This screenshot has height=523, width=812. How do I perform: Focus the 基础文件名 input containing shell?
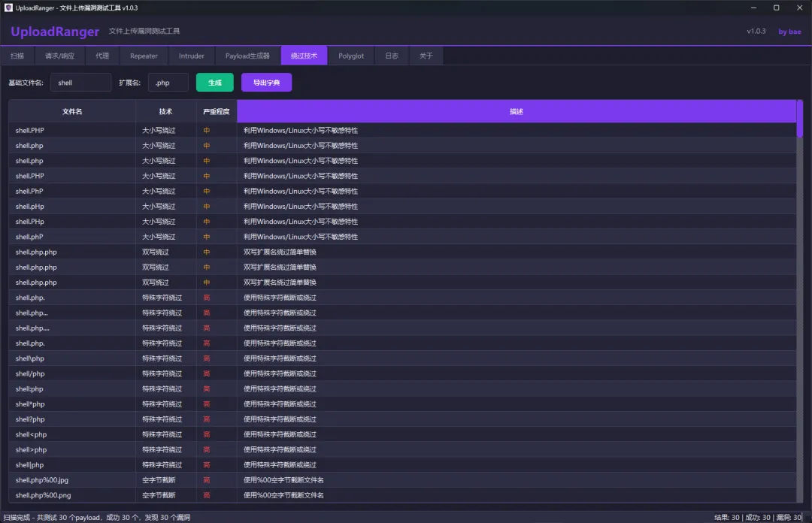point(80,83)
